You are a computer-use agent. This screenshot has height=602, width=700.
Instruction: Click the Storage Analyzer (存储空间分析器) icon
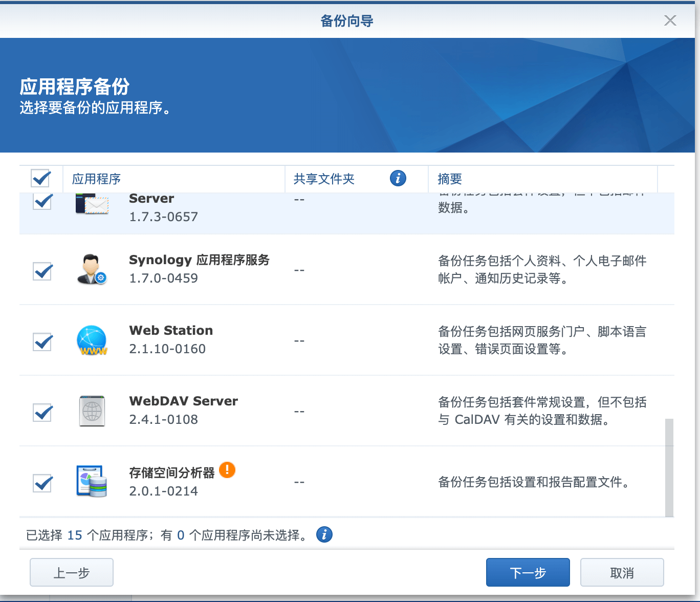(92, 481)
